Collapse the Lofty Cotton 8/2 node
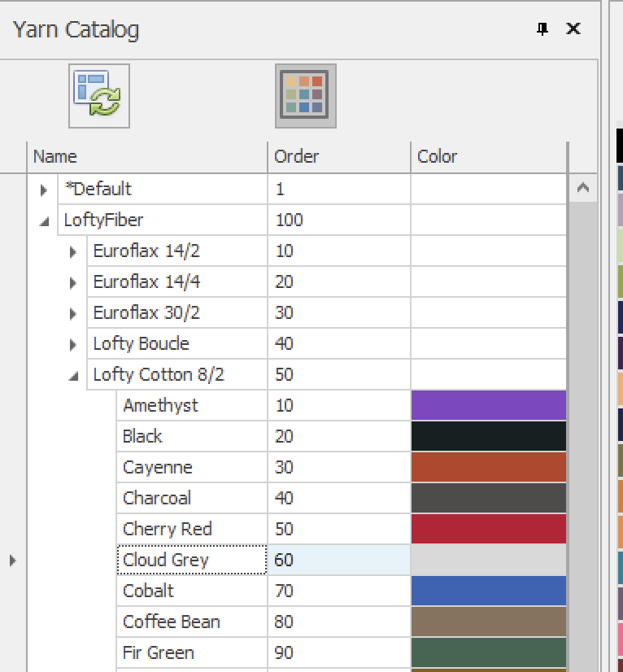The width and height of the screenshot is (623, 672). [73, 375]
